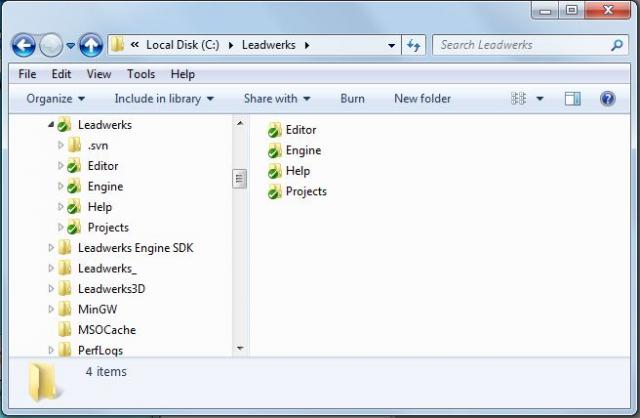Click the navigation pane scrollbar thumb

click(x=240, y=179)
